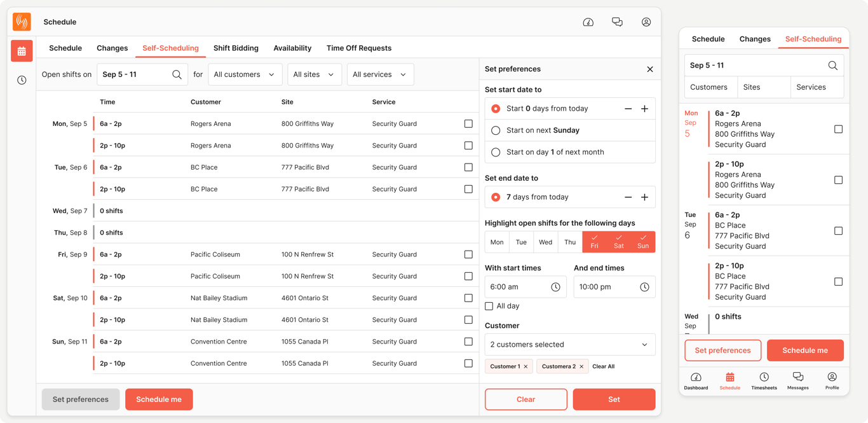Click clock icon in 10:00 pm field
This screenshot has width=868, height=423.
[644, 287]
